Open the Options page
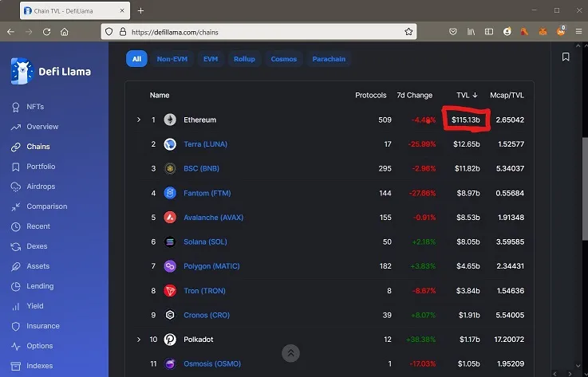Screen dimensions: 588x377 [x=32, y=346]
